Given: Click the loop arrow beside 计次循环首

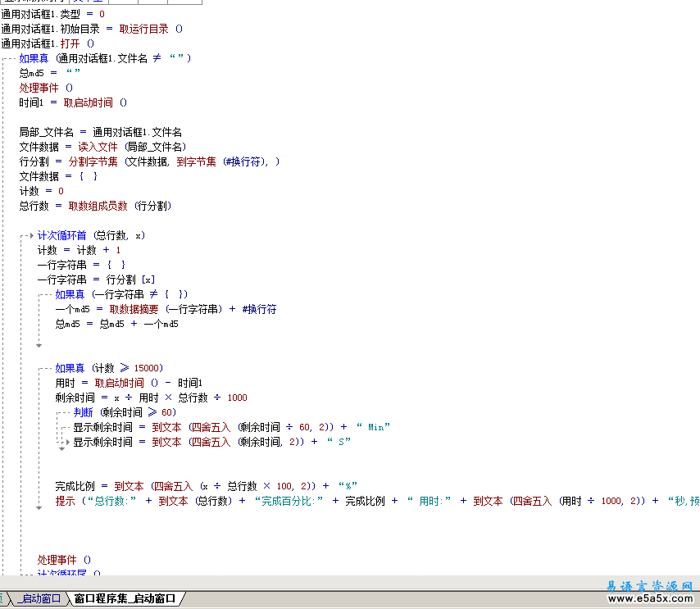Looking at the screenshot, I should click(x=32, y=235).
